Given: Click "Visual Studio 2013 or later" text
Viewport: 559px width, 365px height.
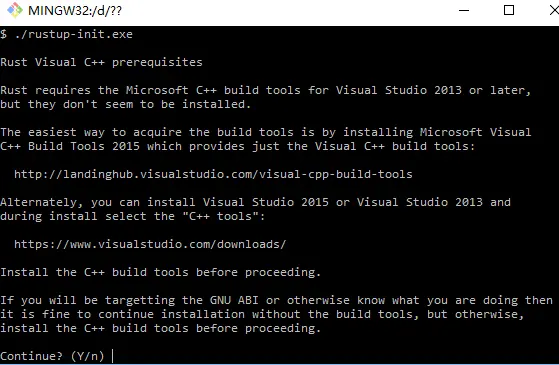Looking at the screenshot, I should point(433,90).
